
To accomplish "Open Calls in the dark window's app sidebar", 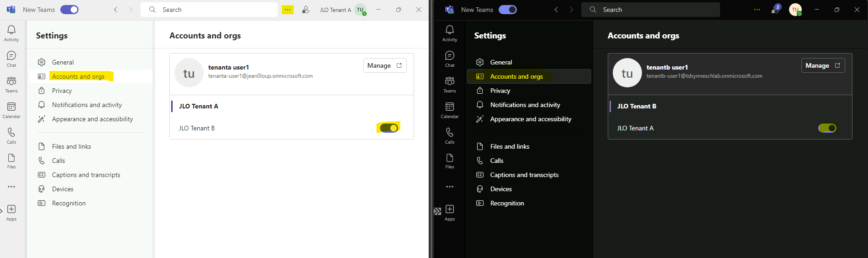I will (x=450, y=136).
